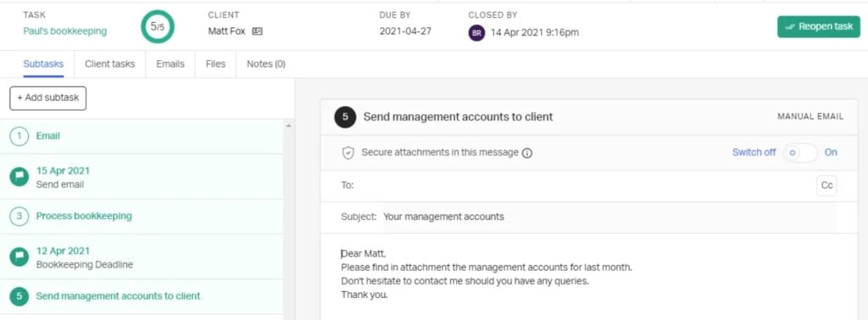Select the Bookkeeping Deadline subtask row
Viewport: 868px width, 320px height.
(x=142, y=257)
